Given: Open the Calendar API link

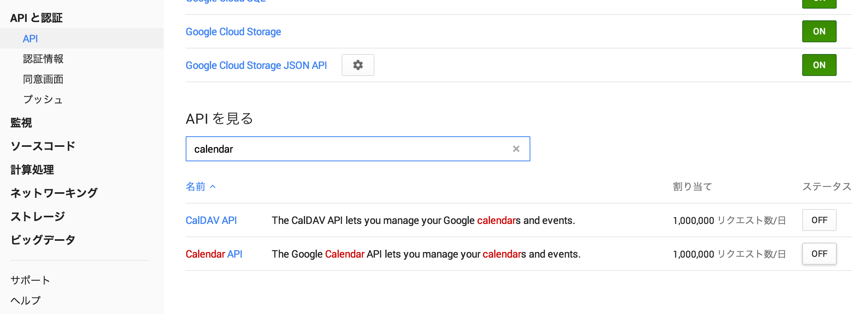Looking at the screenshot, I should pyautogui.click(x=214, y=254).
